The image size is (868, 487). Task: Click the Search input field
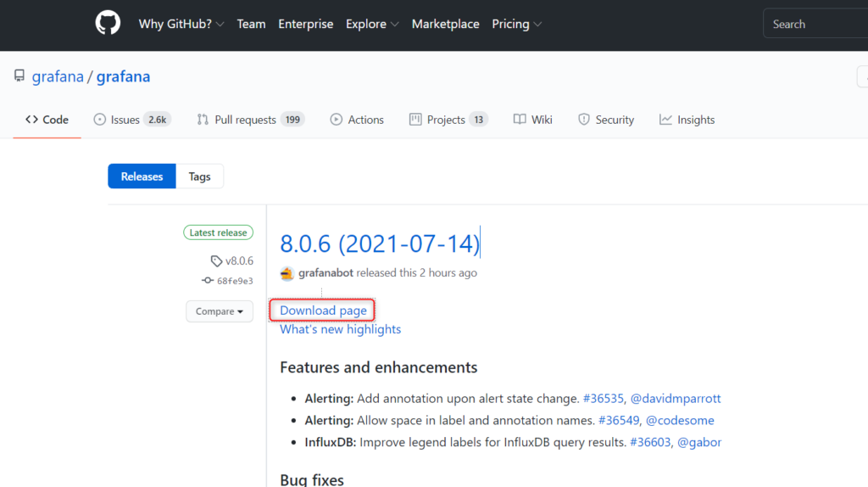coord(815,24)
